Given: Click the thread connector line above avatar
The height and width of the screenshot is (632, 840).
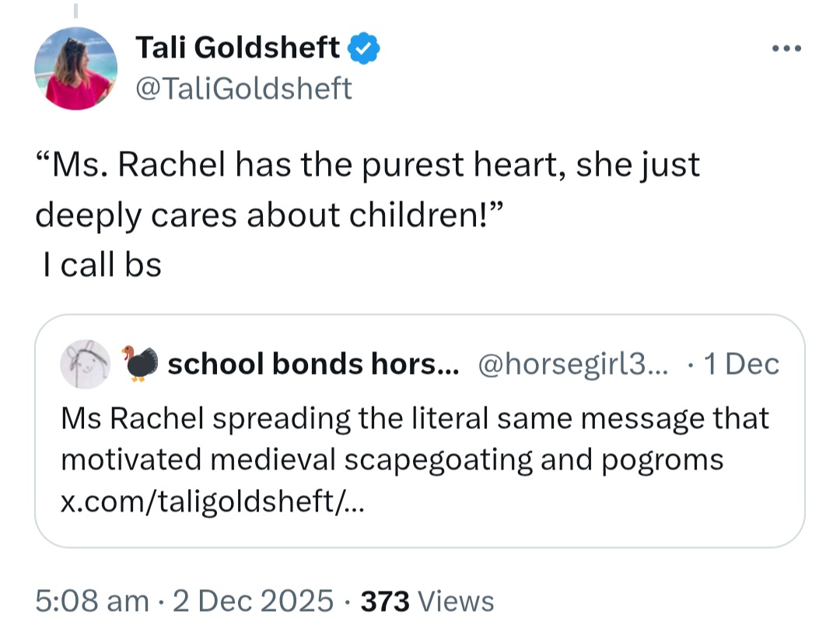Looking at the screenshot, I should click(x=75, y=10).
